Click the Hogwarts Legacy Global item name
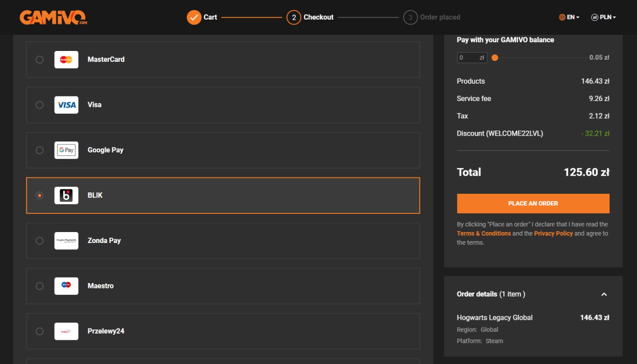 495,318
